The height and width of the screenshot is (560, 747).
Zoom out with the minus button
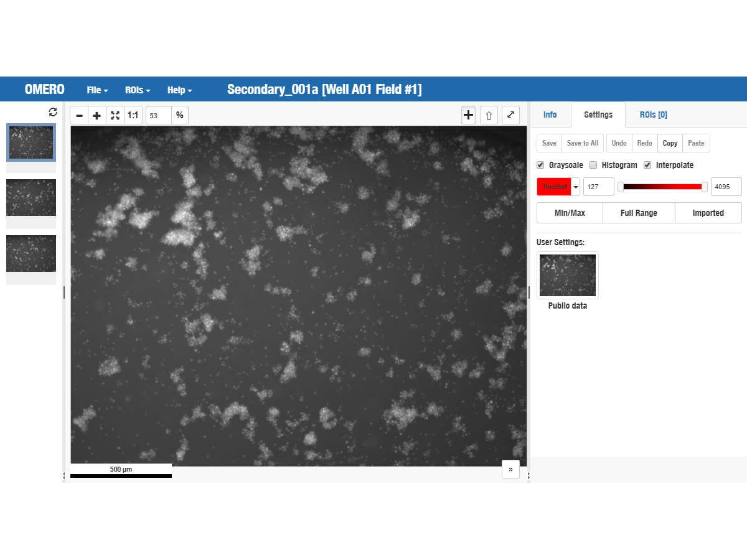coord(79,115)
